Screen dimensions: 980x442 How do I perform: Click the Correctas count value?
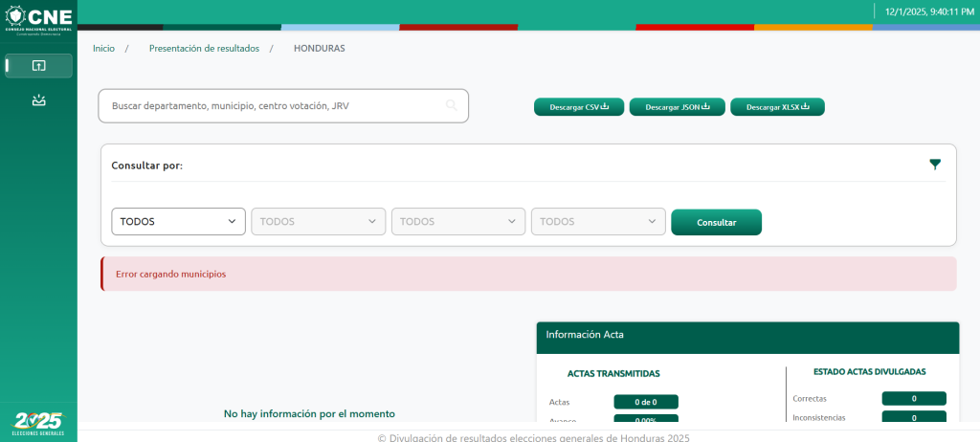click(x=914, y=398)
